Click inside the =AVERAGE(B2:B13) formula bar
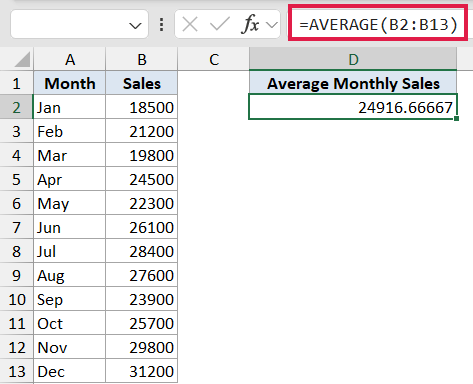The height and width of the screenshot is (384, 473). point(378,24)
